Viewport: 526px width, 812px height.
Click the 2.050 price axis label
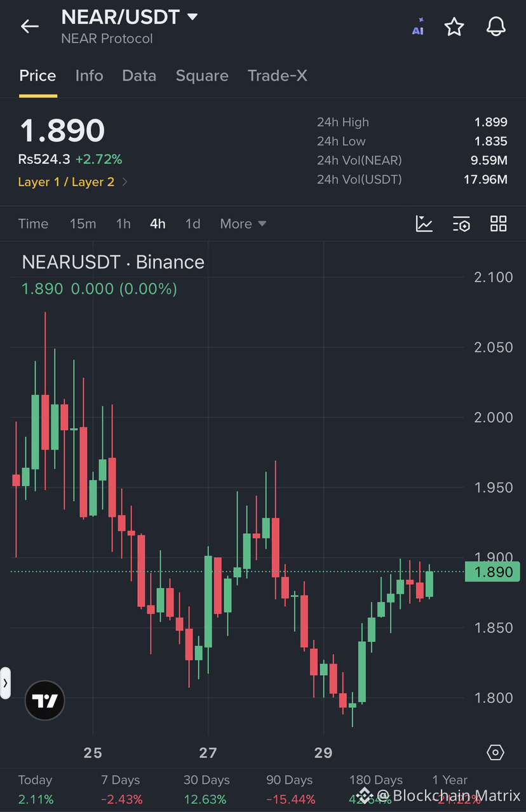pos(494,347)
